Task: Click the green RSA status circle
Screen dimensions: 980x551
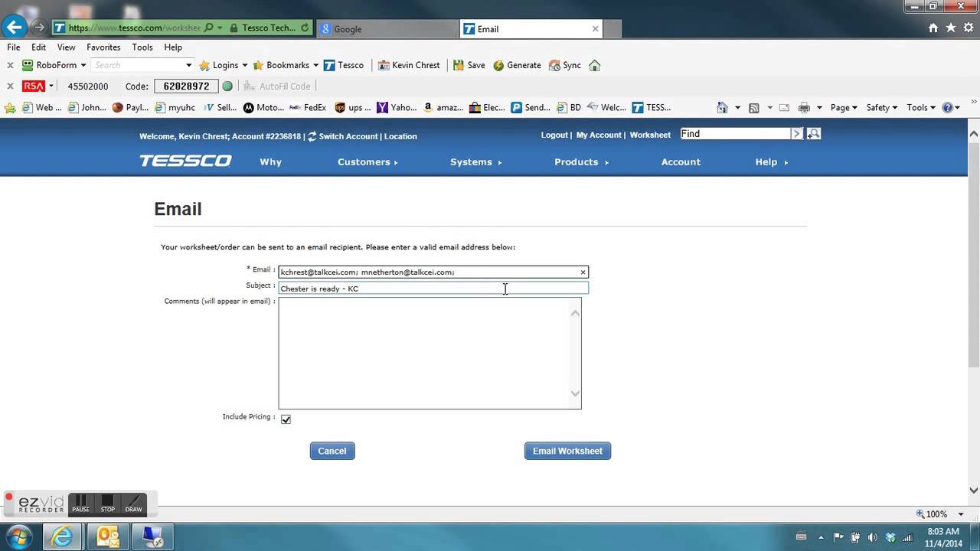Action: 227,86
